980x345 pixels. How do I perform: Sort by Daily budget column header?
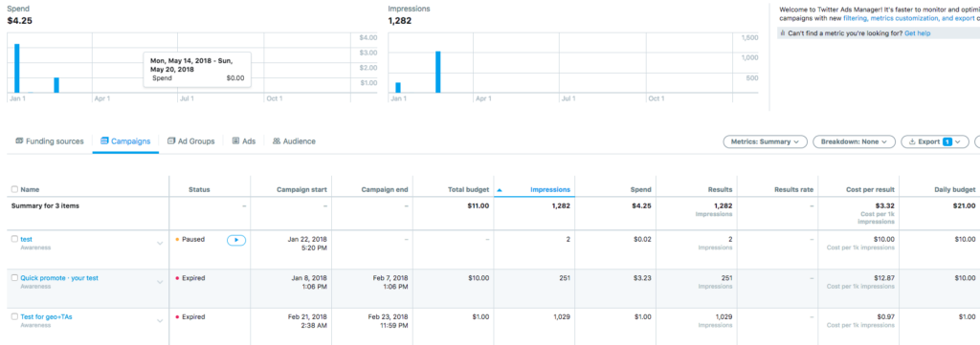click(954, 189)
